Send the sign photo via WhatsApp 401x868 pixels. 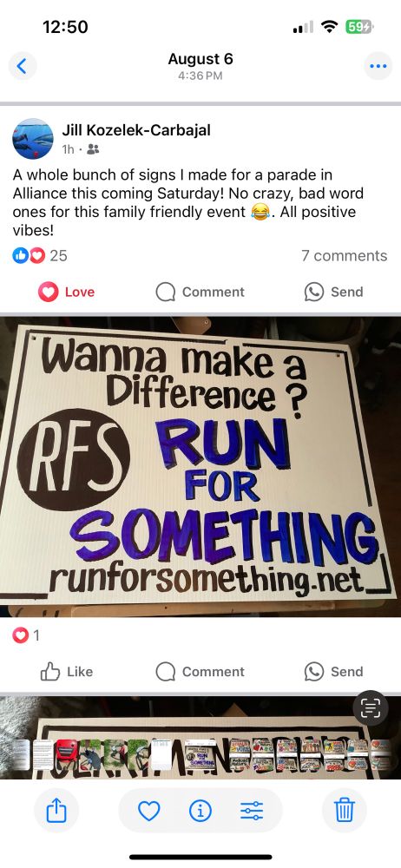tap(333, 672)
